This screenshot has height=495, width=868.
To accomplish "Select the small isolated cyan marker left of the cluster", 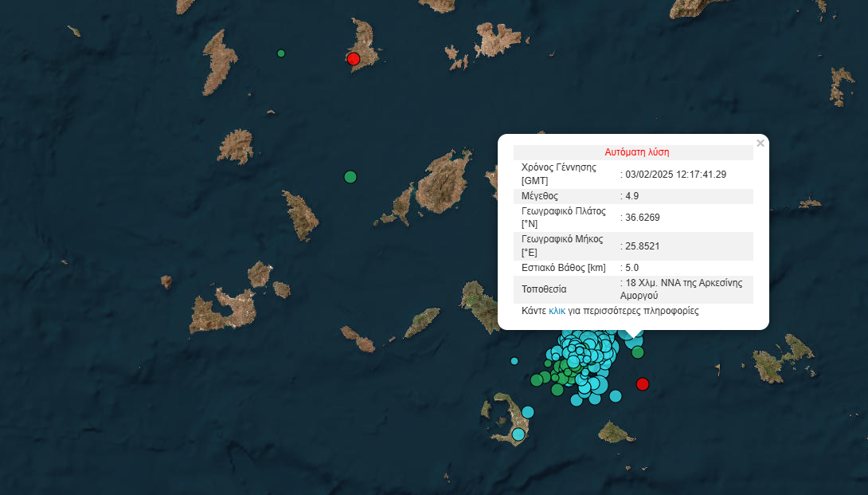I will 514,361.
